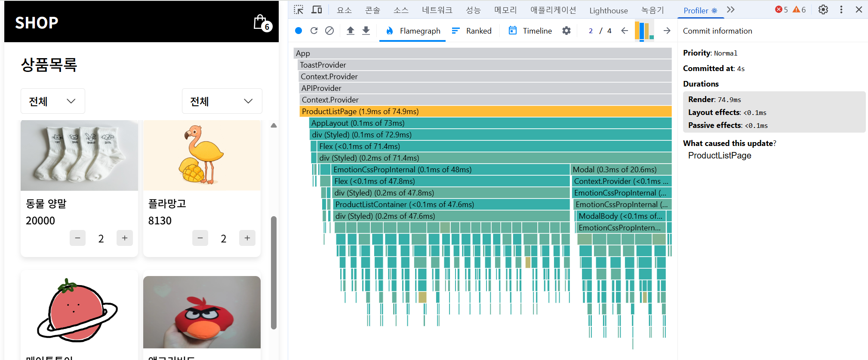This screenshot has width=868, height=360.
Task: Show more DevTools tabs chevron
Action: click(731, 9)
